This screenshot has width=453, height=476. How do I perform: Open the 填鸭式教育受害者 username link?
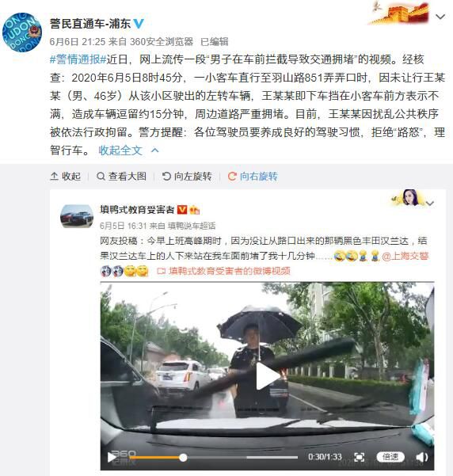coord(137,209)
